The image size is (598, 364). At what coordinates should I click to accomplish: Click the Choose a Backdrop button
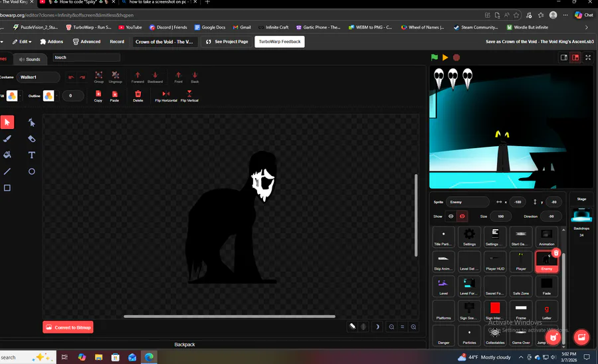click(581, 337)
